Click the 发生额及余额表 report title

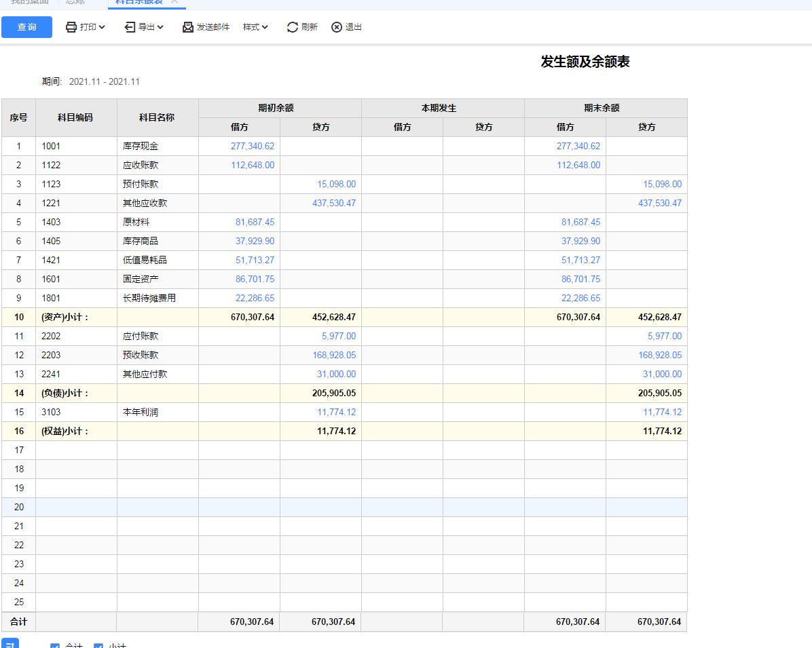585,62
